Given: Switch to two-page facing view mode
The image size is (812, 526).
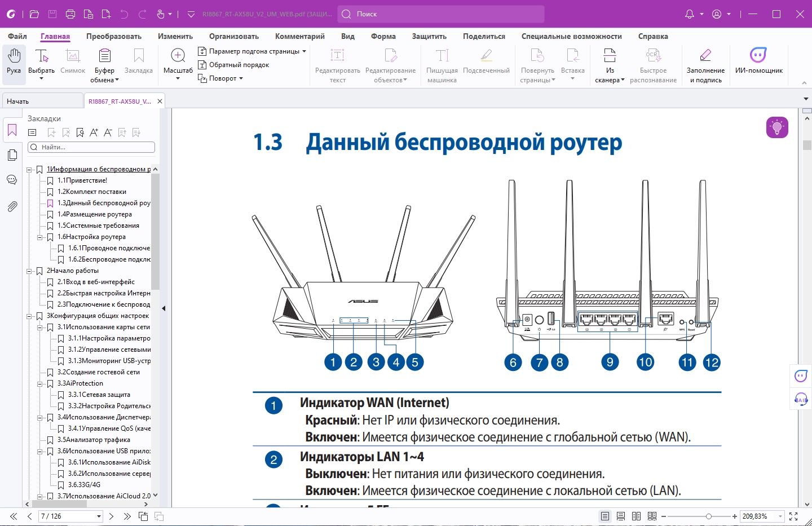Looking at the screenshot, I should click(636, 516).
